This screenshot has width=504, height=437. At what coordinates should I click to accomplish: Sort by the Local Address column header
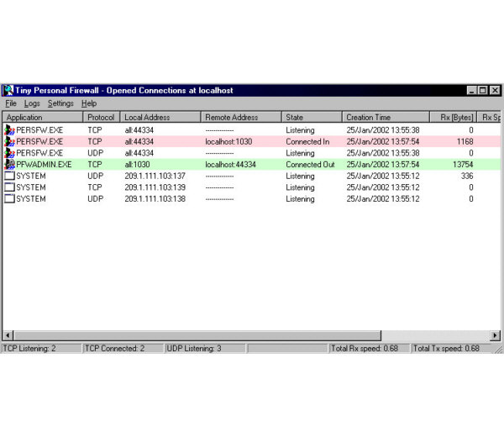[x=160, y=117]
